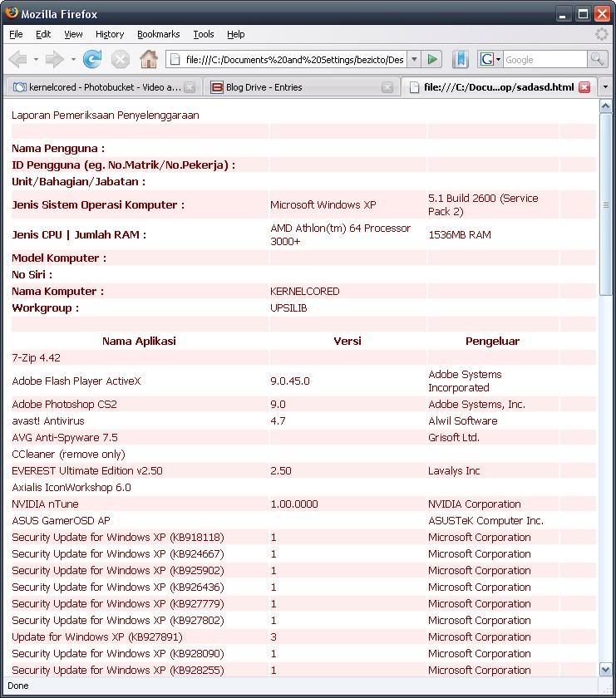Click 'AVG Anti-Spyware 7.5' entry
Viewport: 616px width, 698px height.
click(65, 438)
